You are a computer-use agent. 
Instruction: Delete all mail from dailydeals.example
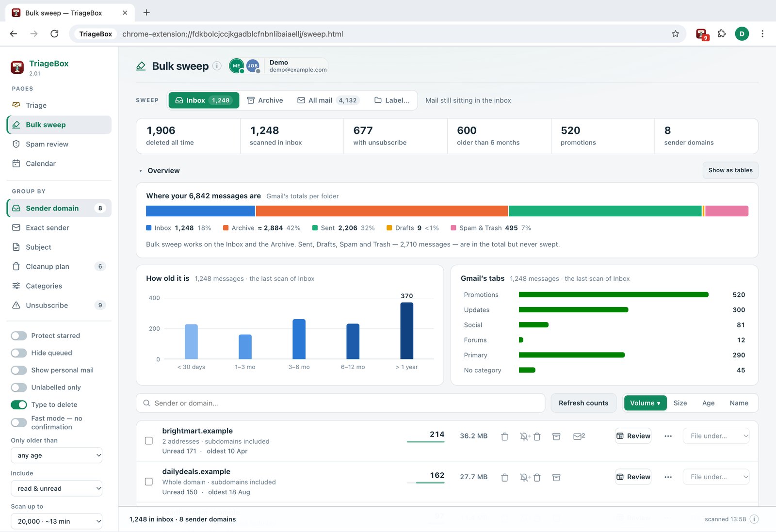coord(504,477)
